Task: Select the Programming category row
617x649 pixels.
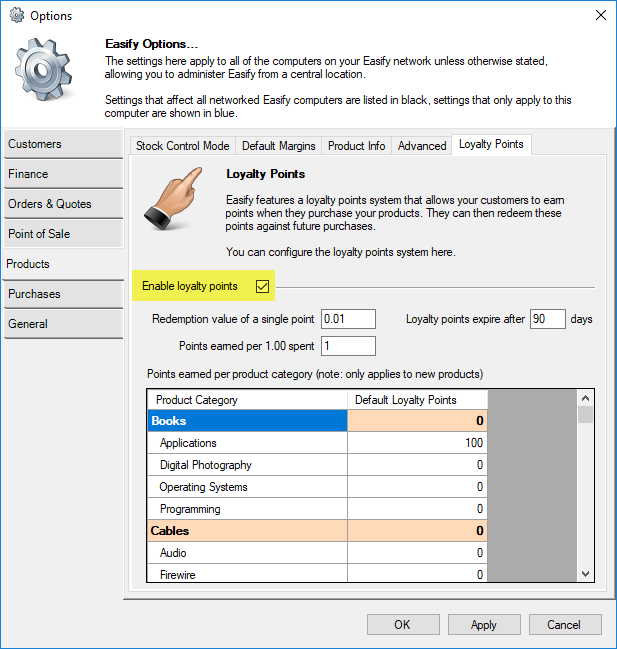Action: tap(247, 509)
